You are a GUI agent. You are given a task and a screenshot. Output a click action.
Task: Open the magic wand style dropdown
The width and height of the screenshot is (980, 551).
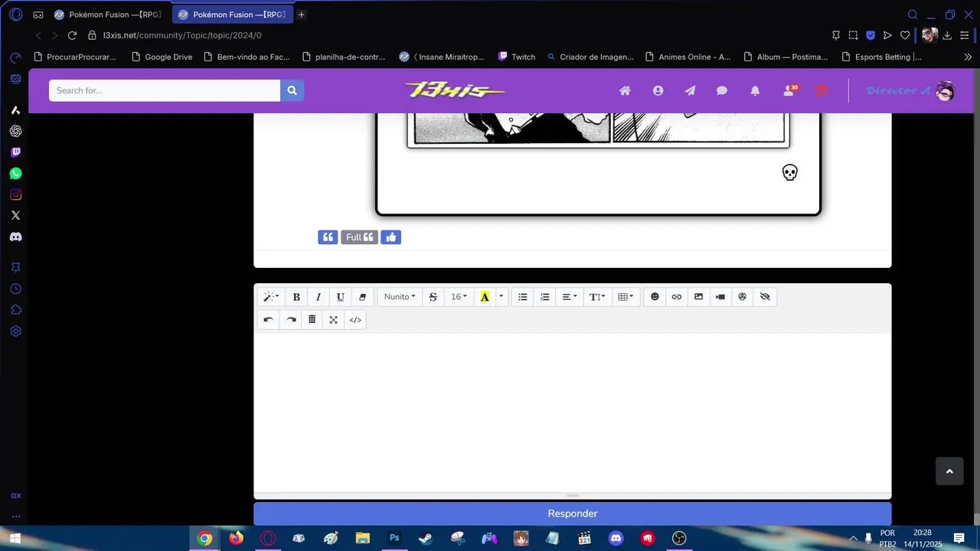pos(271,297)
